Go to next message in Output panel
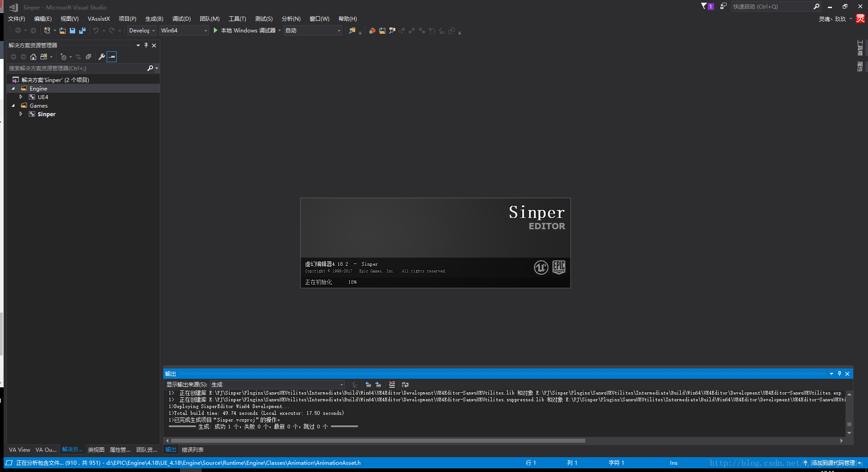868x472 pixels. pyautogui.click(x=378, y=385)
